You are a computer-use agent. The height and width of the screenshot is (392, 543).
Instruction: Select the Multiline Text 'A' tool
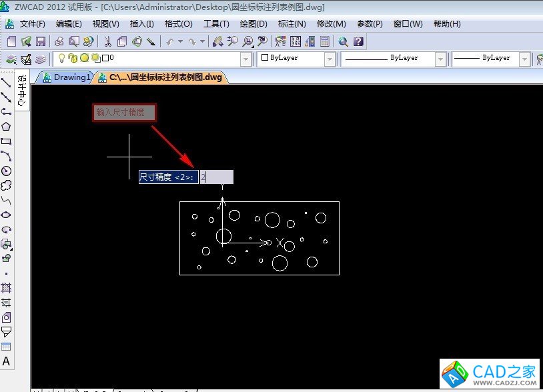6,361
